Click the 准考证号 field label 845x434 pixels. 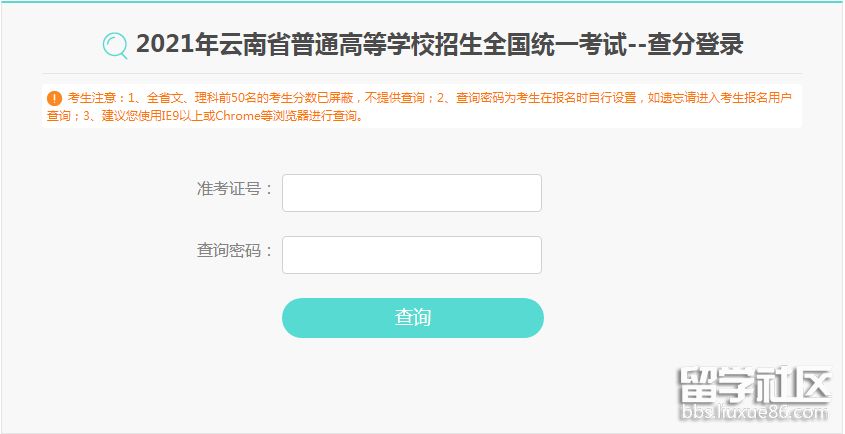click(235, 189)
